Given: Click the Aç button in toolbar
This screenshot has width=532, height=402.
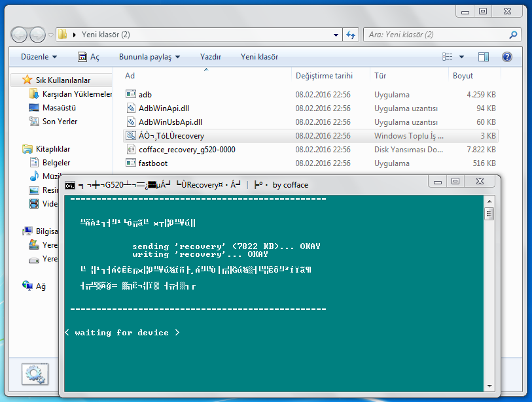Looking at the screenshot, I should [x=89, y=57].
